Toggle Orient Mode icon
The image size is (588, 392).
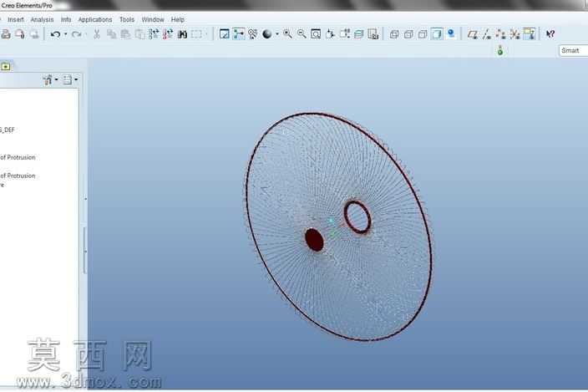[253, 34]
